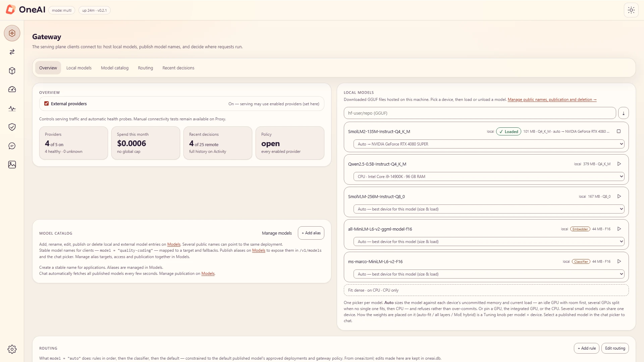Click the ms-marco-MiniLM-L6-v2-F16 model name
Image resolution: width=644 pixels, height=362 pixels.
(x=375, y=261)
